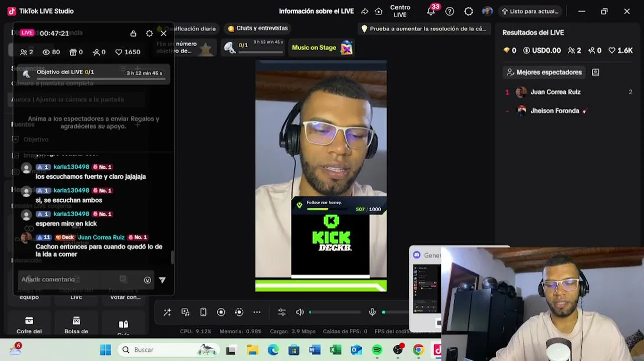Click Listo para actualizar button
Viewport: 644px width, 361px height.
click(x=530, y=11)
